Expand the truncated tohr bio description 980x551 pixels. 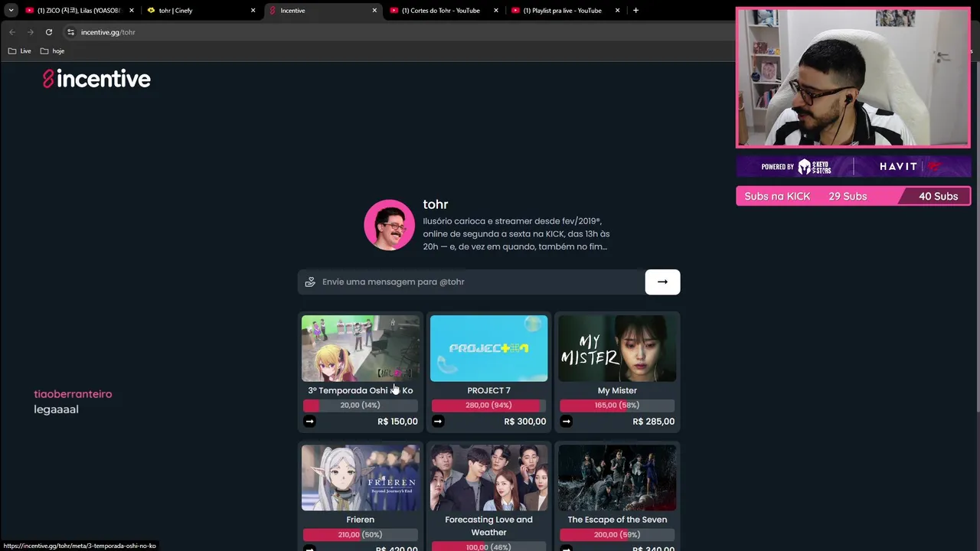(x=517, y=233)
